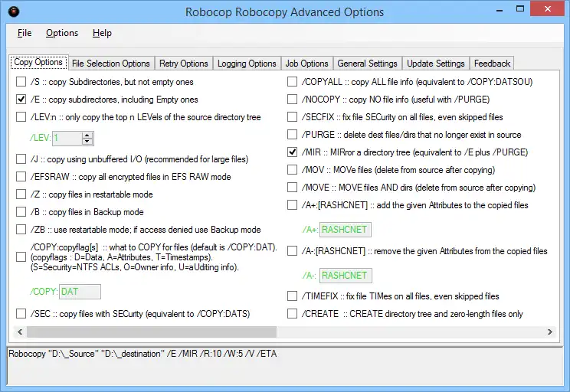
Task: Click the /COPY DAT text field
Action: pyautogui.click(x=80, y=292)
